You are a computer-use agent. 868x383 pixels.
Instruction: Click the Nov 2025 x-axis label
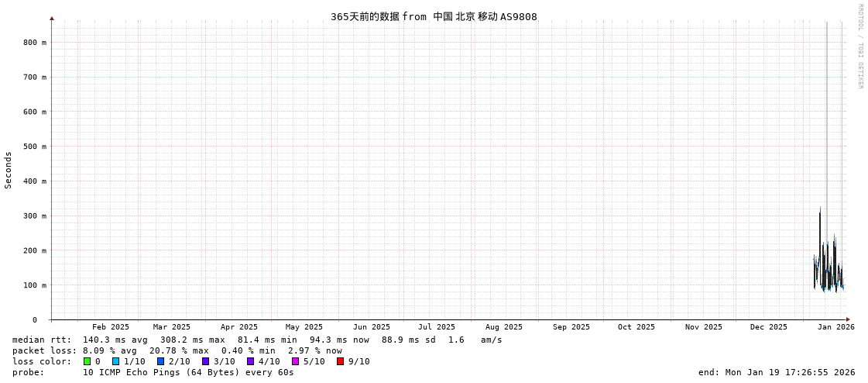pos(704,327)
